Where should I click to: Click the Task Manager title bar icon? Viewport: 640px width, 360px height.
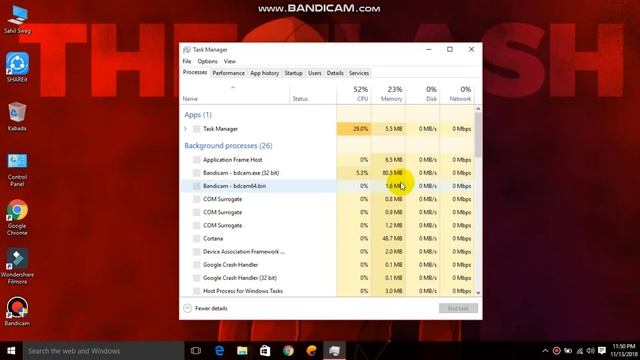pos(187,49)
